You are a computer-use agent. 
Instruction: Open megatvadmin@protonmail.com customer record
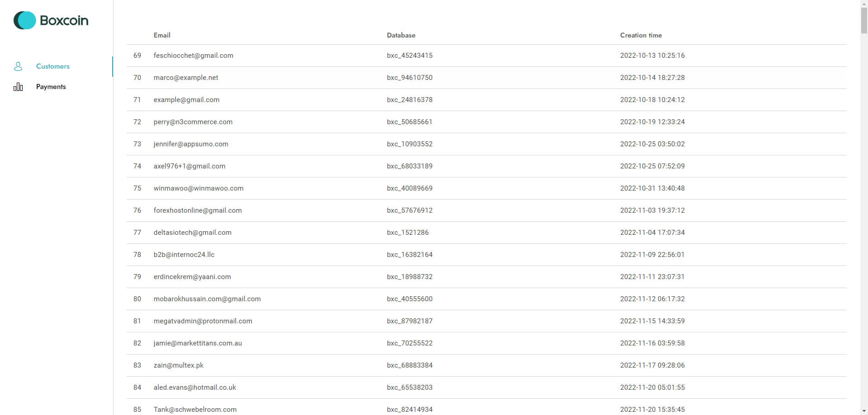203,321
